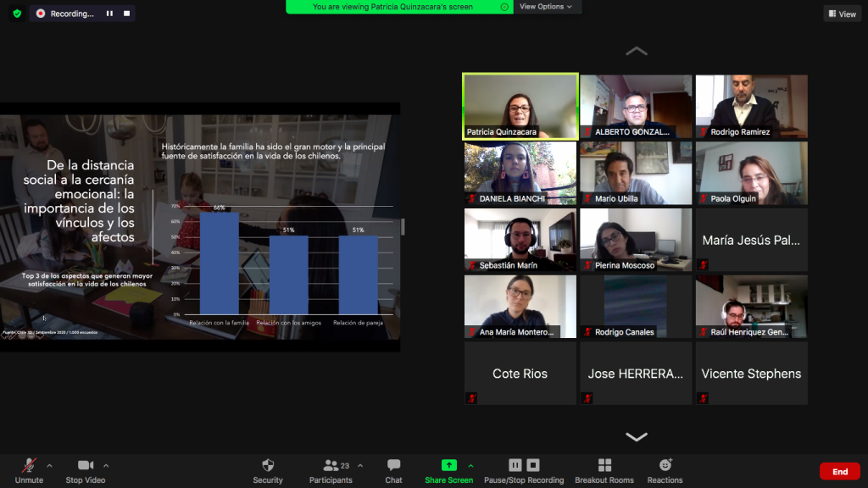Open the View layout menu
The height and width of the screenshot is (488, 868).
click(x=842, y=14)
